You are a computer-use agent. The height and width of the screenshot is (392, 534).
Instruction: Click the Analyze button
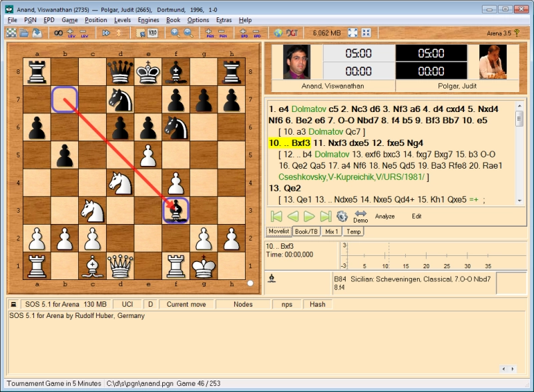385,217
